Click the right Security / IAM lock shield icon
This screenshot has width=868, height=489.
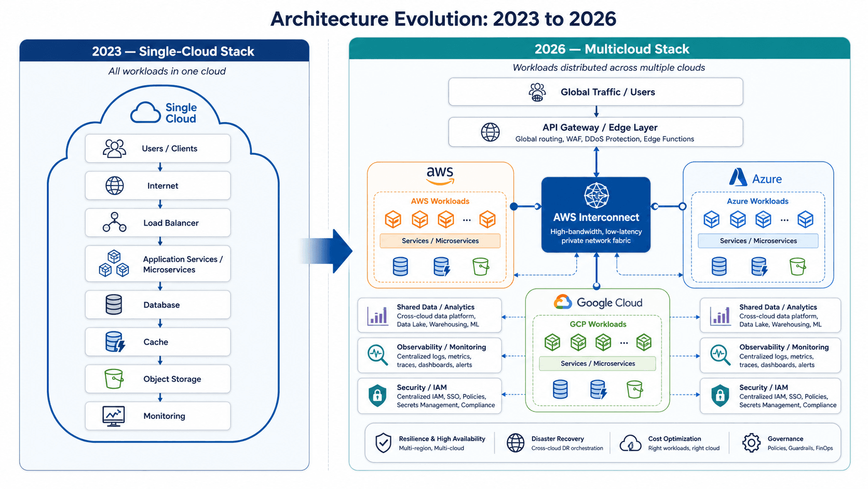tap(720, 395)
